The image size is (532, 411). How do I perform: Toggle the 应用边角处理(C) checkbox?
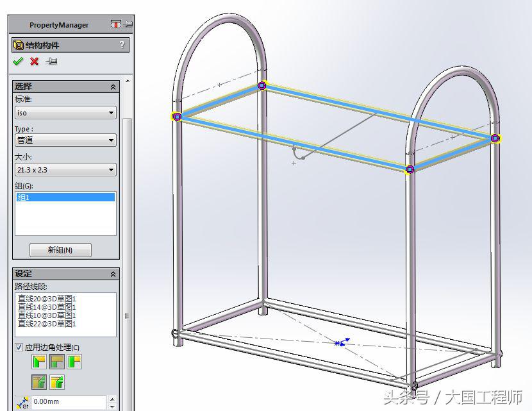click(20, 346)
